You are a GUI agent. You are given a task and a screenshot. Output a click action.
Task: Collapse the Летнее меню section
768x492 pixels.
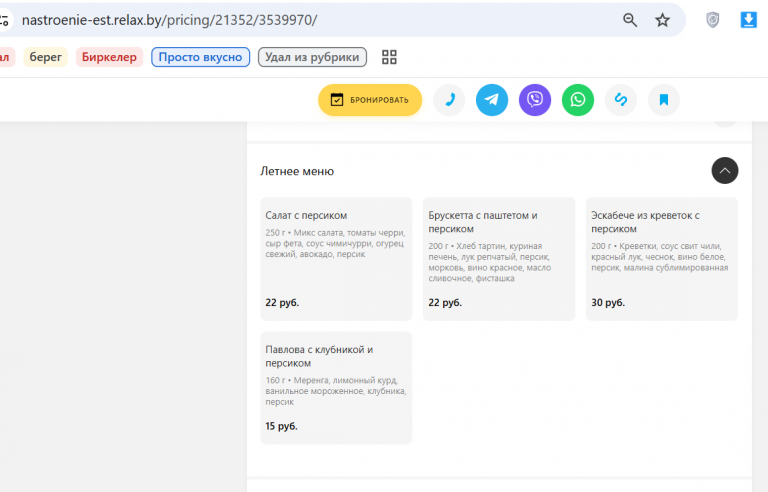725,171
